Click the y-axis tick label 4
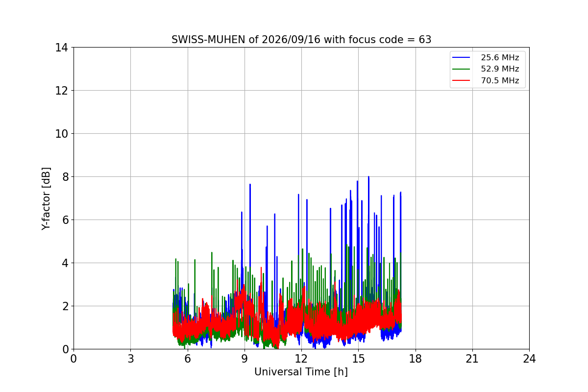 65,263
